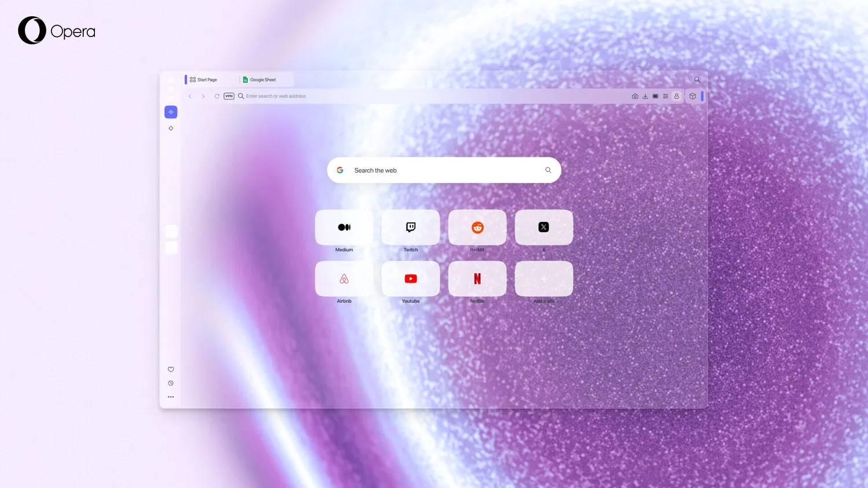Viewport: 868px width, 488px height.
Task: Open bookmarks via the sidebar heart icon
Action: point(171,369)
